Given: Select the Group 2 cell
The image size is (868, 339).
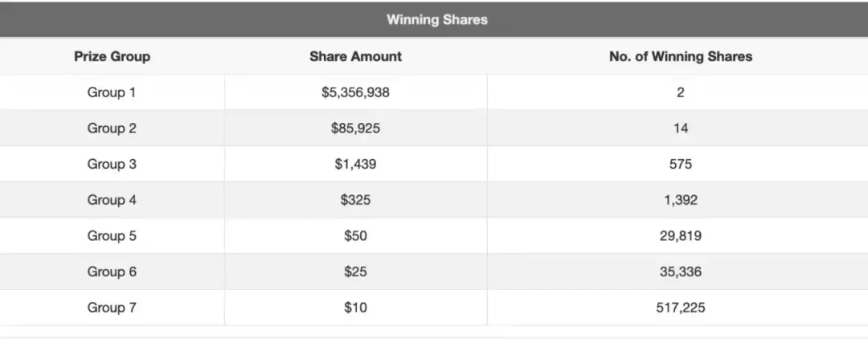Looking at the screenshot, I should (x=112, y=129).
